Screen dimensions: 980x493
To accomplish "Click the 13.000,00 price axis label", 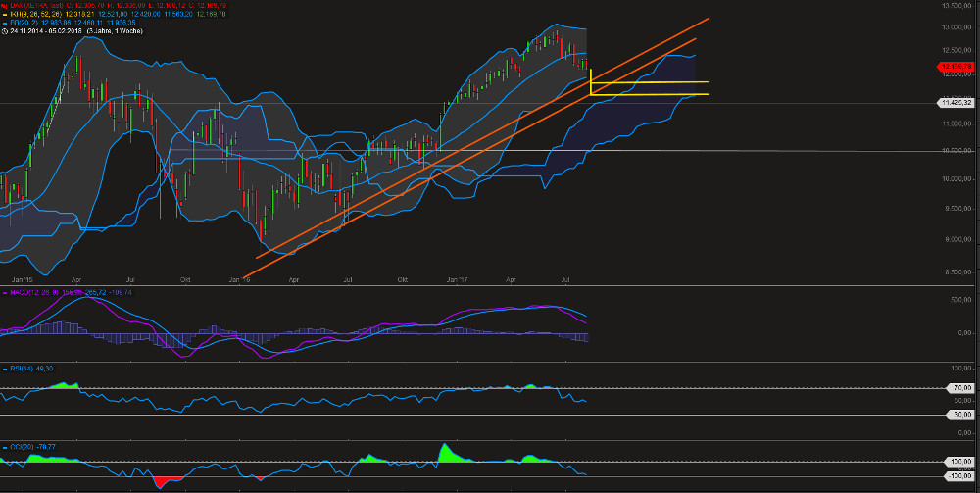I will coord(956,27).
